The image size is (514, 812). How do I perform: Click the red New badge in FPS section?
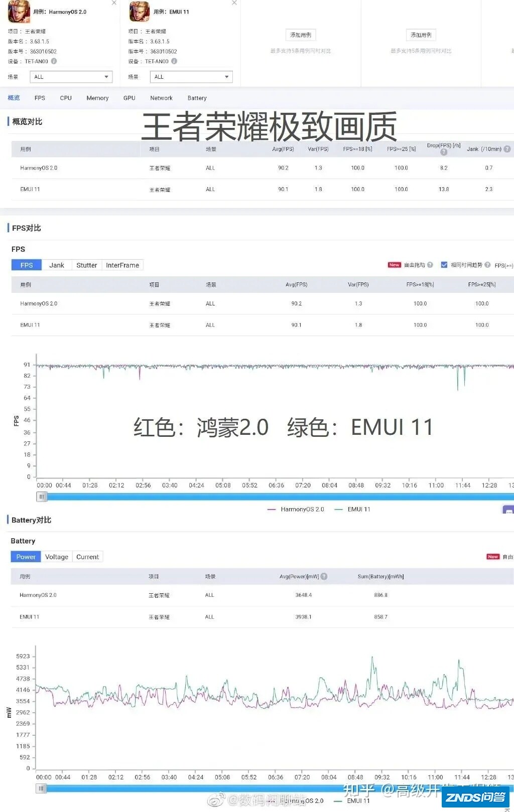point(395,265)
